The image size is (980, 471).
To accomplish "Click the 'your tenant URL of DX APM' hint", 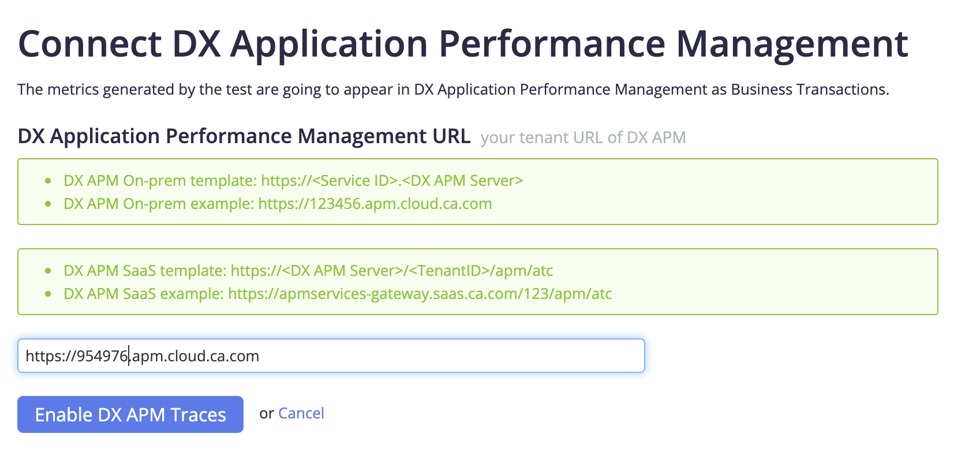I will 583,137.
